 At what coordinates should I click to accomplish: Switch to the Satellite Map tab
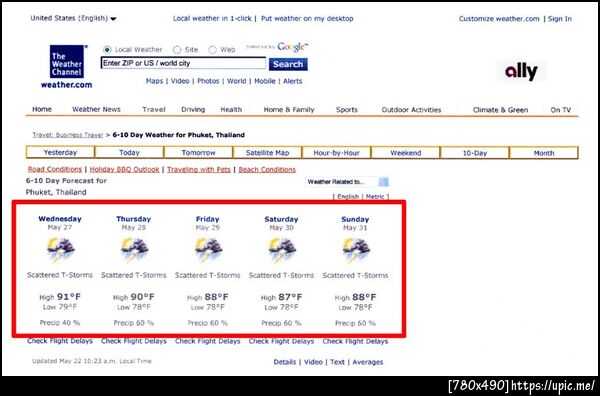(x=267, y=153)
